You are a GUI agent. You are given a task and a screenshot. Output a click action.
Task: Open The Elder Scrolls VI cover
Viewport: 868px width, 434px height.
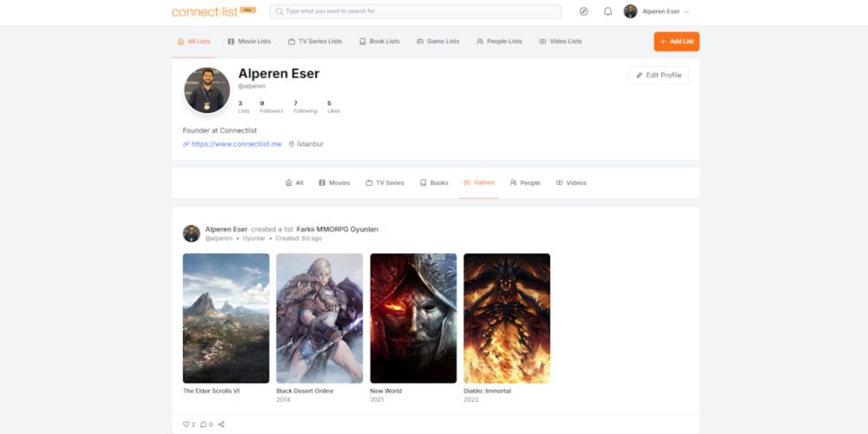pyautogui.click(x=226, y=319)
